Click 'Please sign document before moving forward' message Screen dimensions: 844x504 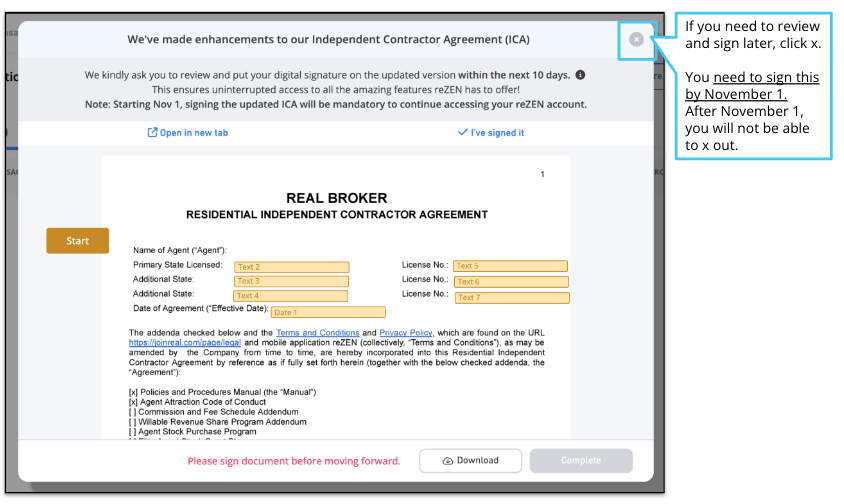click(x=294, y=461)
